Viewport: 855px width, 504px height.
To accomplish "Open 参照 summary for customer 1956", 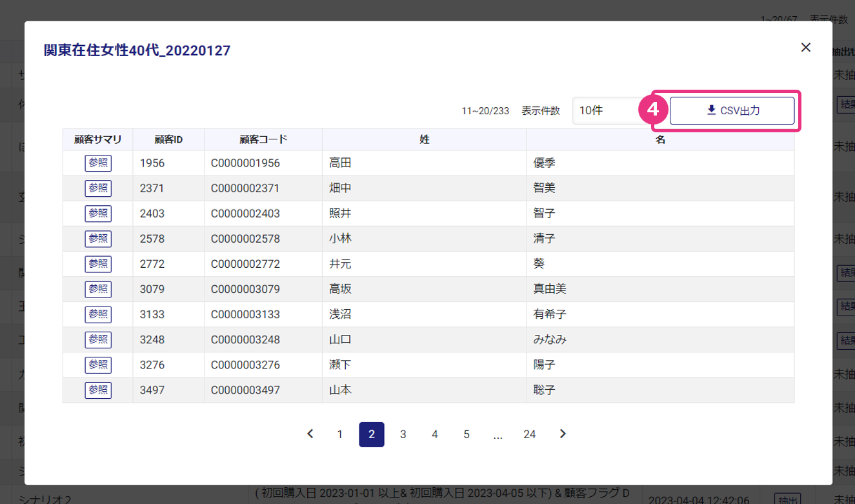I will pyautogui.click(x=98, y=163).
